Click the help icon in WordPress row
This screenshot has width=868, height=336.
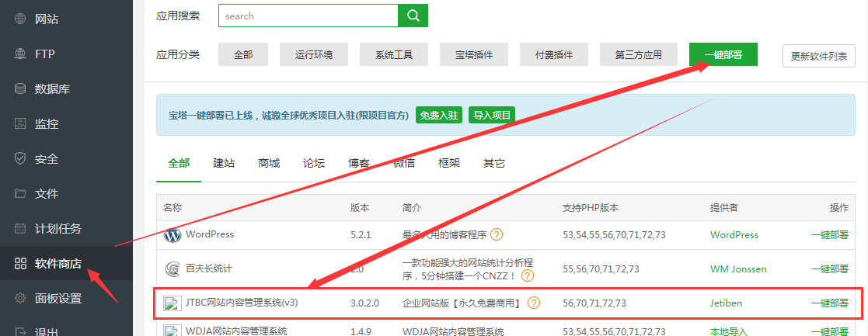[497, 234]
